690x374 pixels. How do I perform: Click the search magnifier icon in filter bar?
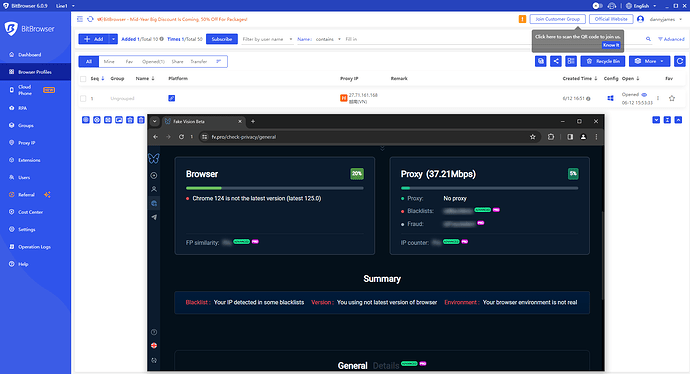648,39
